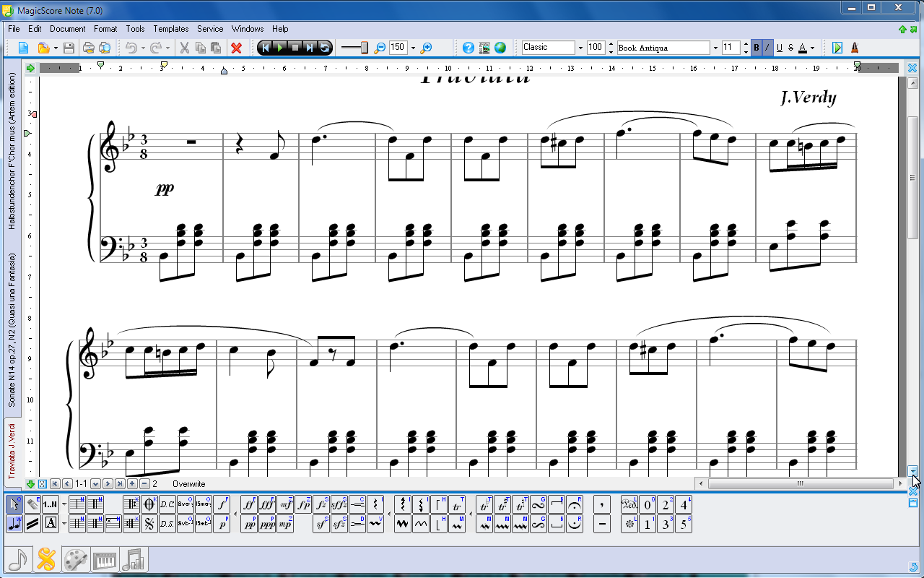924x578 pixels.
Task: Insert fortissimo (ff) dynamic marking
Action: pyautogui.click(x=249, y=504)
